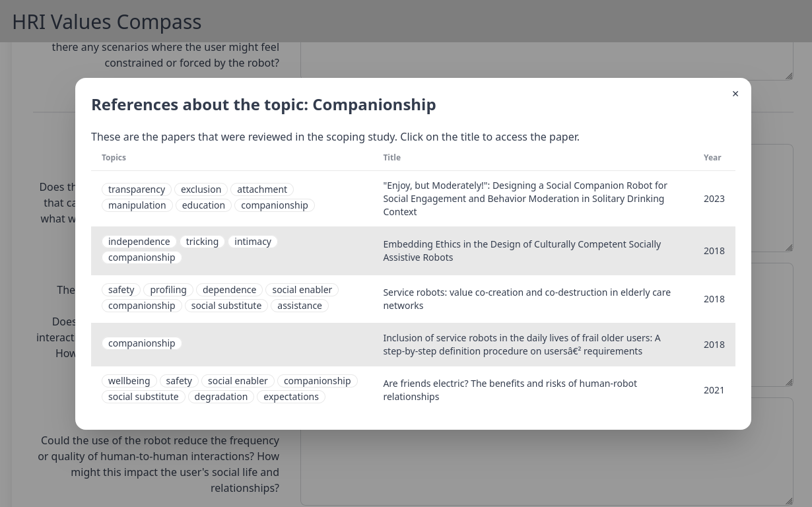Click the Year column header
The width and height of the screenshot is (812, 507).
(x=712, y=158)
